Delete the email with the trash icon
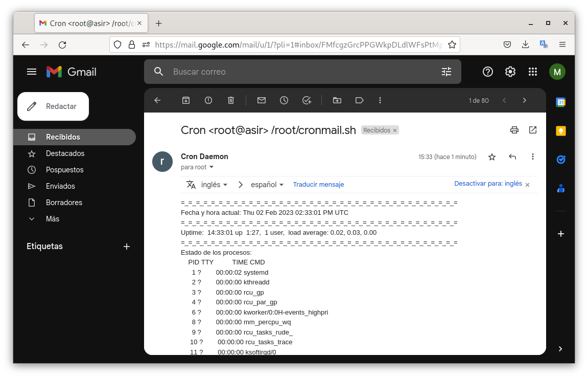 (231, 100)
